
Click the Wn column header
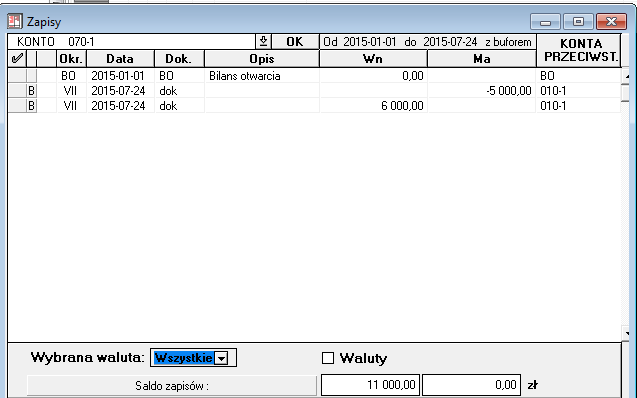(373, 59)
